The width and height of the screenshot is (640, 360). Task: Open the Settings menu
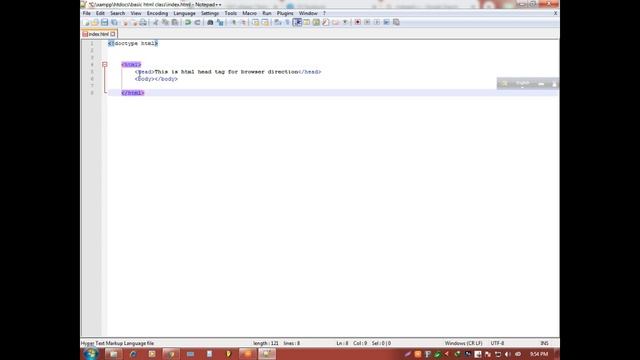pos(210,13)
